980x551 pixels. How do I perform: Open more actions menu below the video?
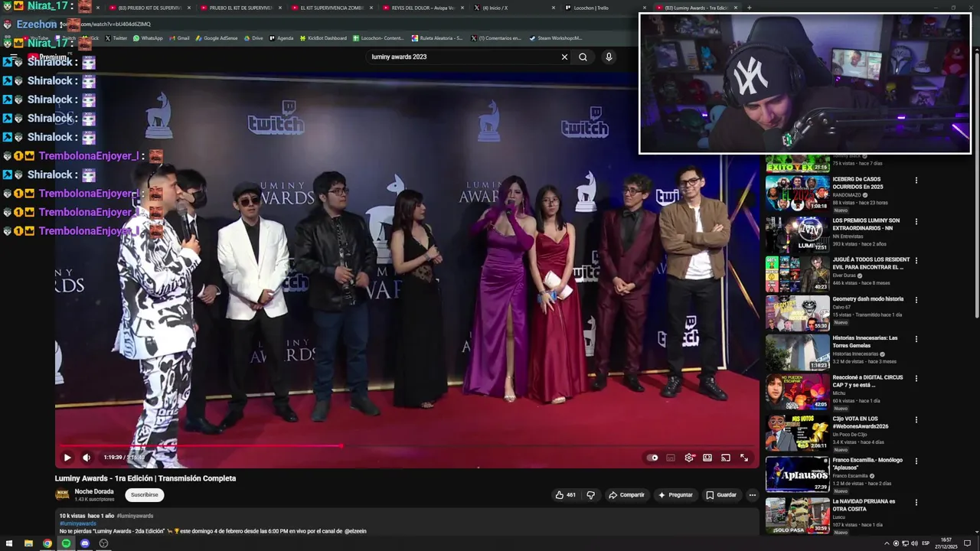(752, 495)
